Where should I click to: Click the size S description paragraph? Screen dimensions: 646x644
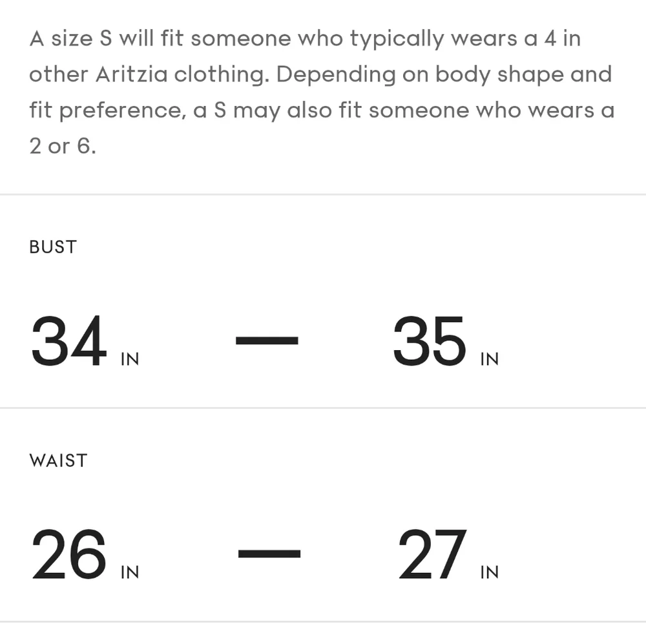coord(321,92)
